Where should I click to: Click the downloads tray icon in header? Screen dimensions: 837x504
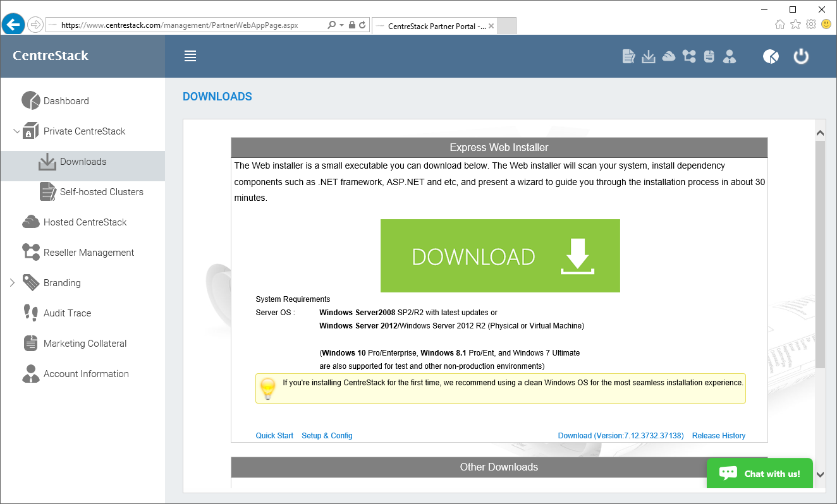pos(649,56)
